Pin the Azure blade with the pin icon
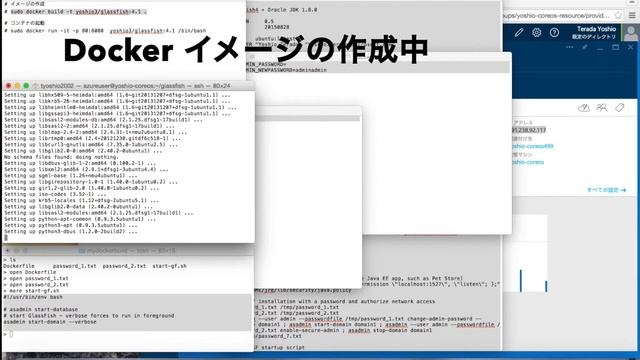Viewport: 640px width, 360px height. click(584, 47)
